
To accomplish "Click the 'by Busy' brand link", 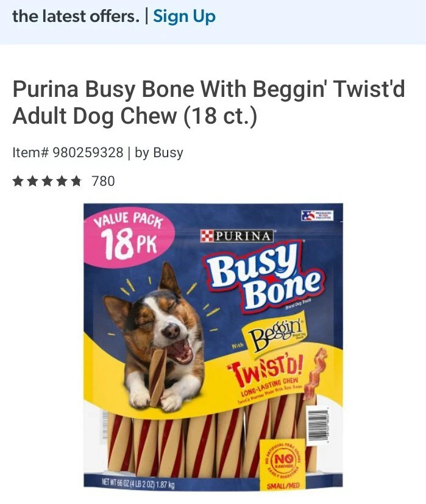I will [159, 152].
